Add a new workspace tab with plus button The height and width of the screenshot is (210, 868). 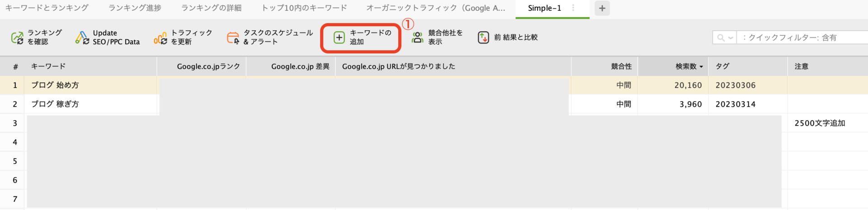coord(602,8)
